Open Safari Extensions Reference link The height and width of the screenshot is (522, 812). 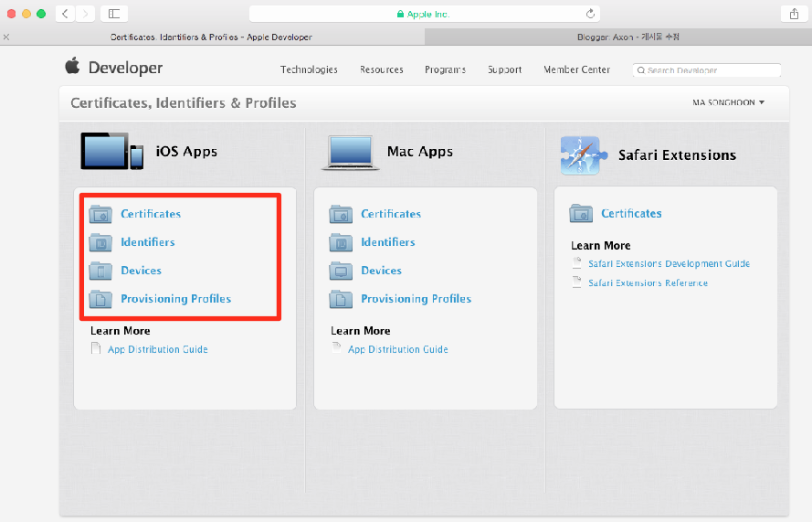click(648, 282)
